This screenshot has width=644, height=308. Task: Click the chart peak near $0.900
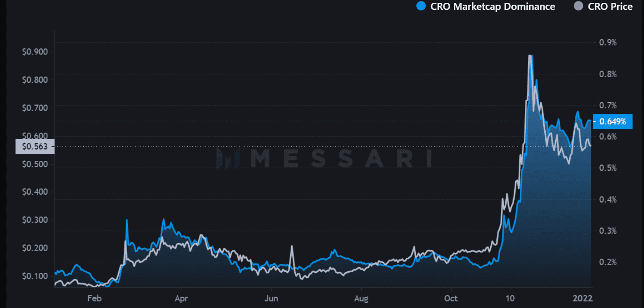click(531, 54)
